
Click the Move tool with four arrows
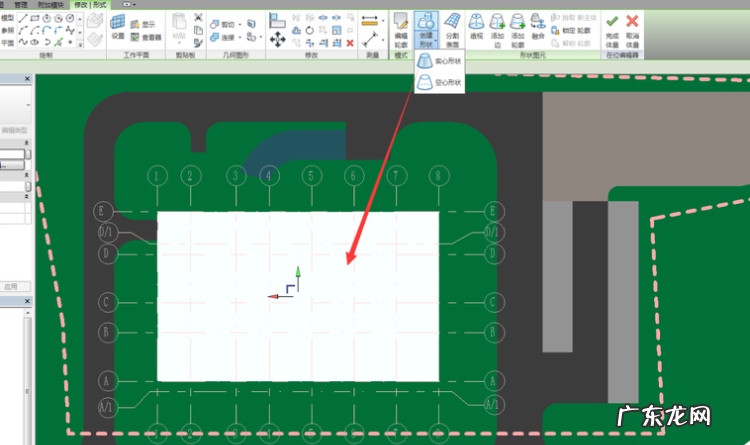click(x=276, y=40)
